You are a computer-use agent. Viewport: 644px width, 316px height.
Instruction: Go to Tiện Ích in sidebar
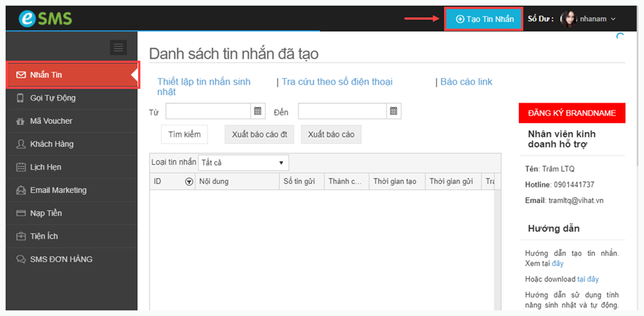click(72, 236)
